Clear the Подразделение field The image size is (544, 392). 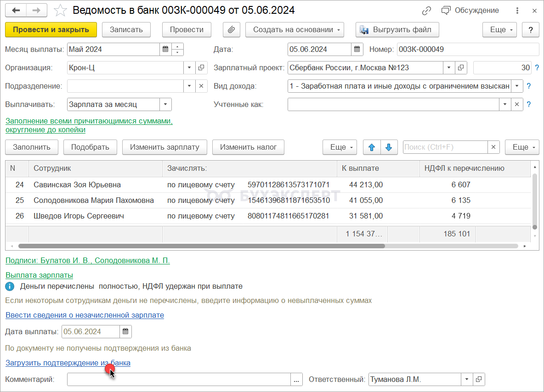(x=201, y=86)
